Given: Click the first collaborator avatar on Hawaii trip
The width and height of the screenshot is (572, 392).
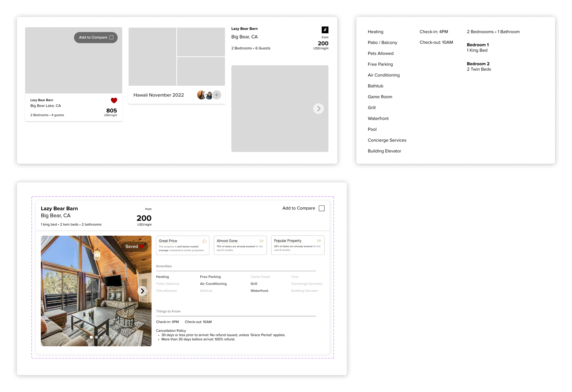Looking at the screenshot, I should 201,95.
